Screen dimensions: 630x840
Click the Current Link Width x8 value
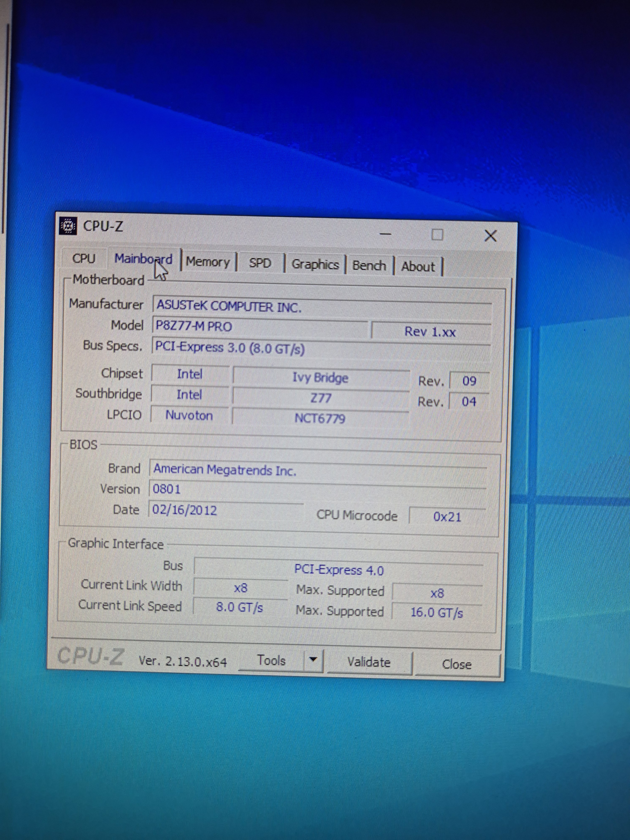coord(241,588)
